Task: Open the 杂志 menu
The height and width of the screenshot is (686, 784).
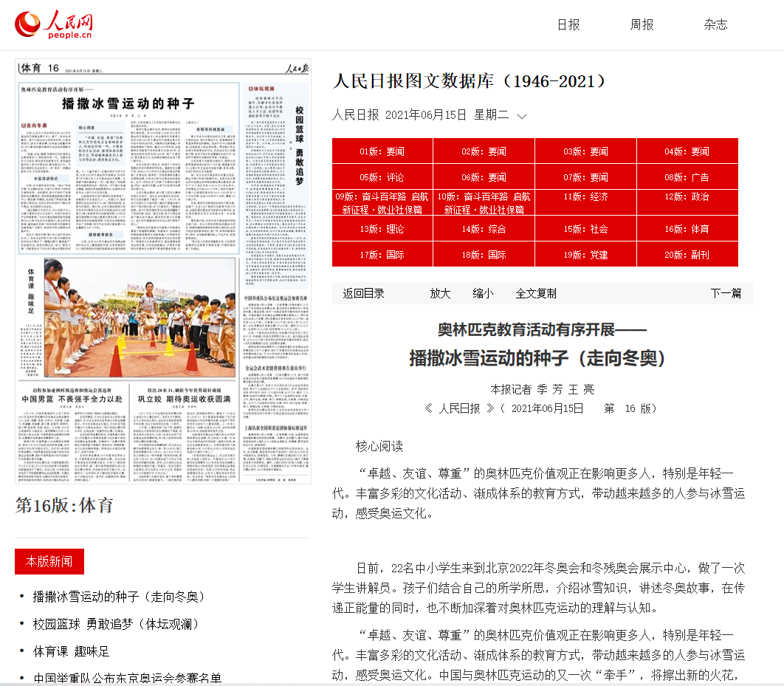Action: (x=715, y=24)
